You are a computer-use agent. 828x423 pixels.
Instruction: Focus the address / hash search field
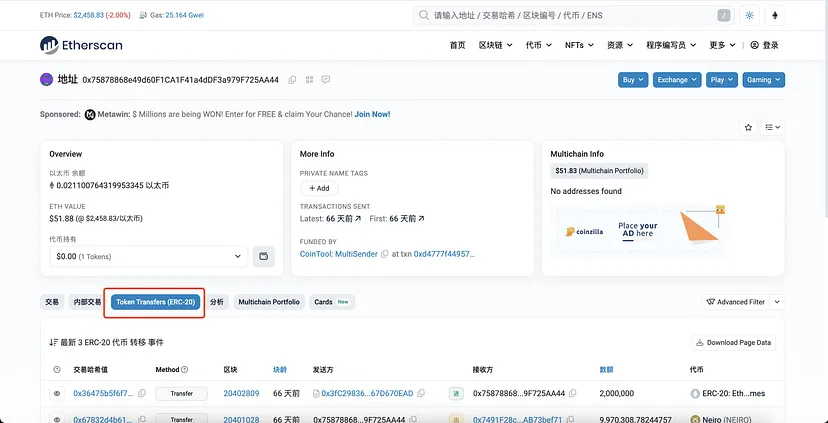pos(573,15)
